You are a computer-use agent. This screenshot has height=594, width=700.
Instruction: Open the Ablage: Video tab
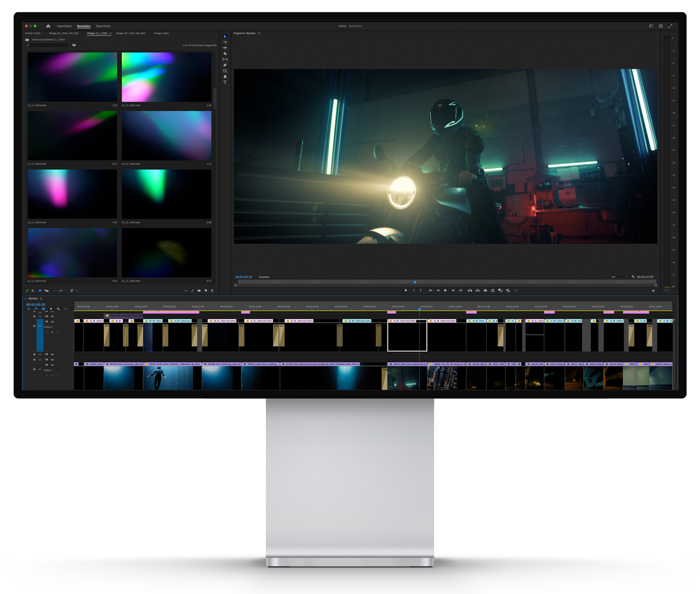pyautogui.click(x=162, y=33)
